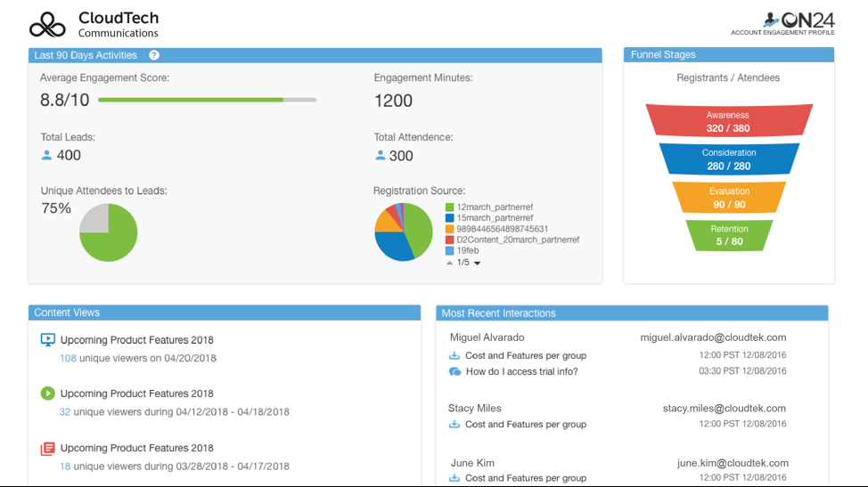Go to next registration source legend page

[477, 264]
